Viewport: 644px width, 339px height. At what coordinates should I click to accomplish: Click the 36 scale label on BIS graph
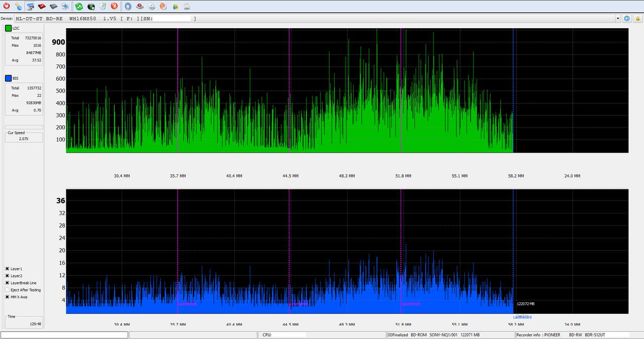click(60, 200)
